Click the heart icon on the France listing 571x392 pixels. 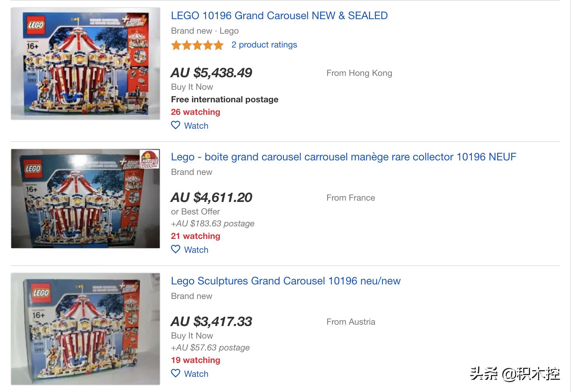coord(176,249)
